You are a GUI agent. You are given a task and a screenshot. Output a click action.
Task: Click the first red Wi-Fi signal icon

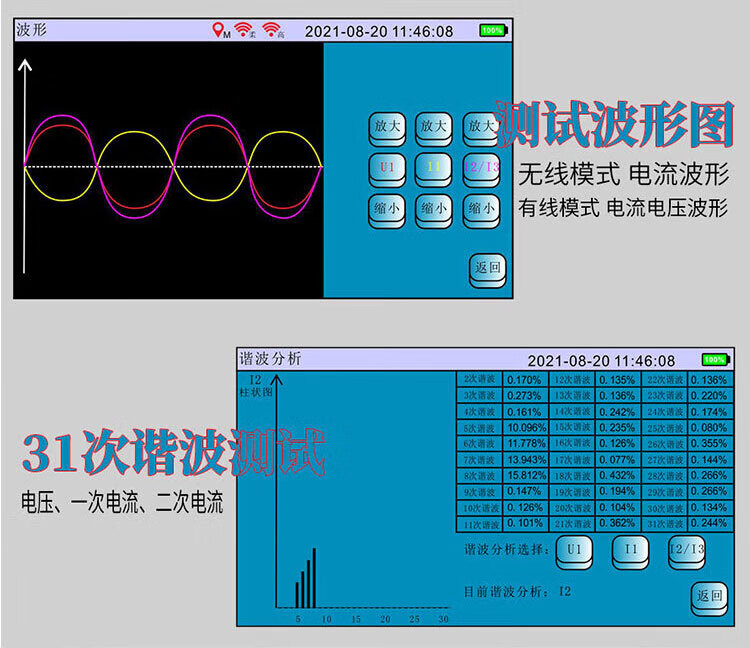[x=243, y=31]
